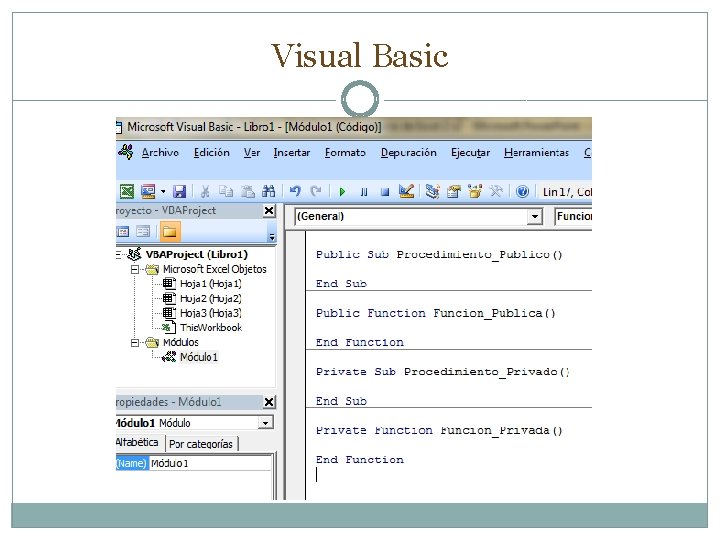Select Microsoft Excel Objetos folder
The height and width of the screenshot is (540, 720).
pos(214,269)
